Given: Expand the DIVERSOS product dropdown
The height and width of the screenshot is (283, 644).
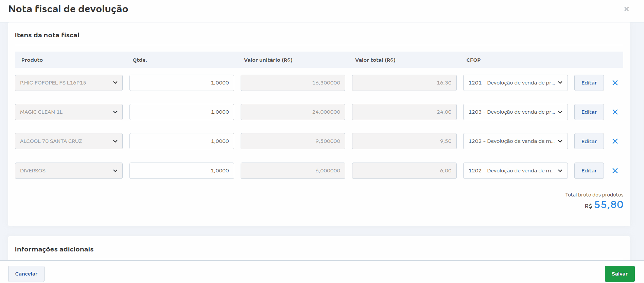Looking at the screenshot, I should (69, 171).
